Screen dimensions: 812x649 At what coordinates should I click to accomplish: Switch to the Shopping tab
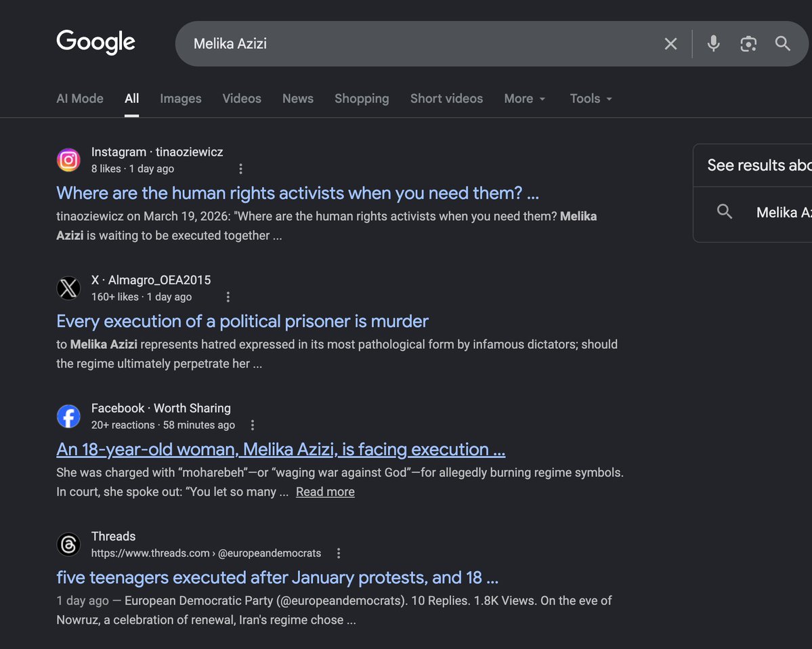tap(362, 98)
